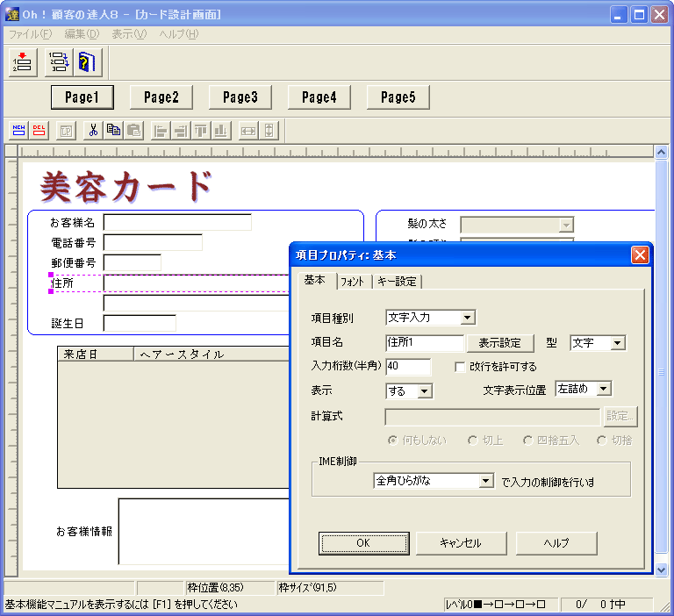Viewport: 674px width, 616px height.
Task: Click the DEL delete item icon
Action: point(39,131)
